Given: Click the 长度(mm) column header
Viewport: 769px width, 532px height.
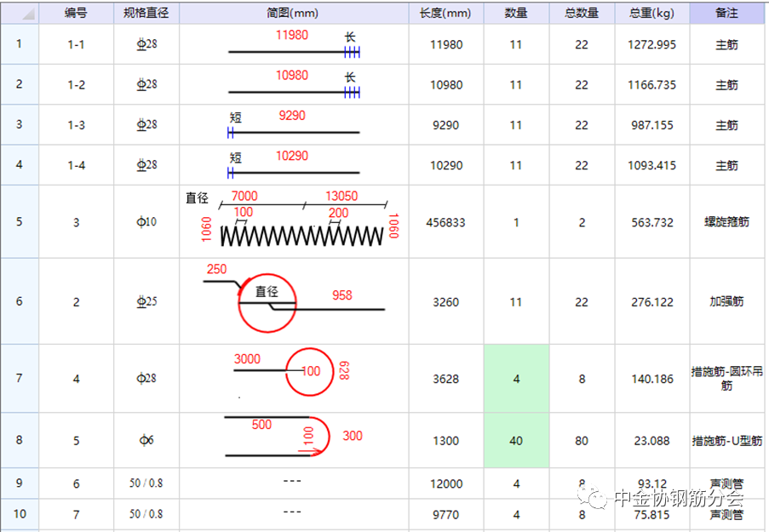Looking at the screenshot, I should [x=445, y=14].
